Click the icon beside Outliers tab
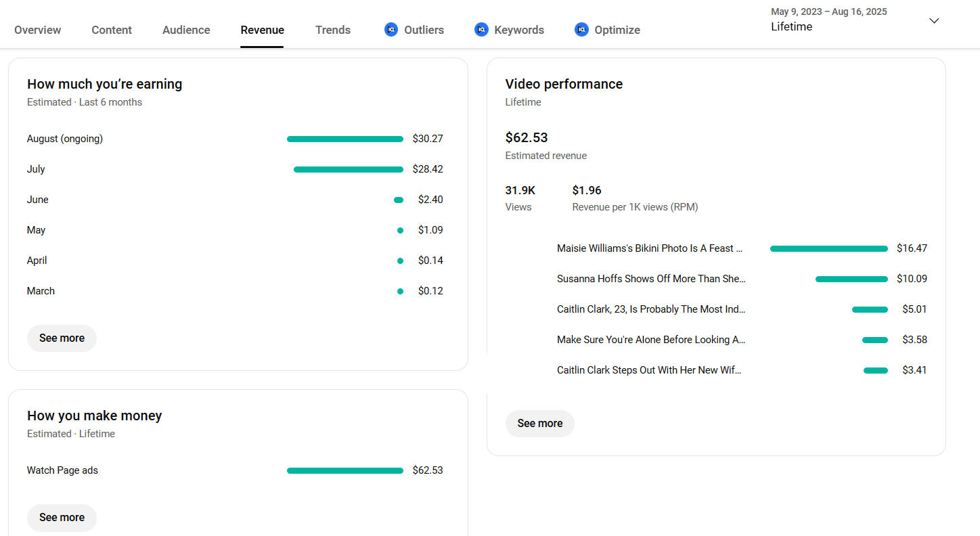This screenshot has height=536, width=980. coord(391,30)
